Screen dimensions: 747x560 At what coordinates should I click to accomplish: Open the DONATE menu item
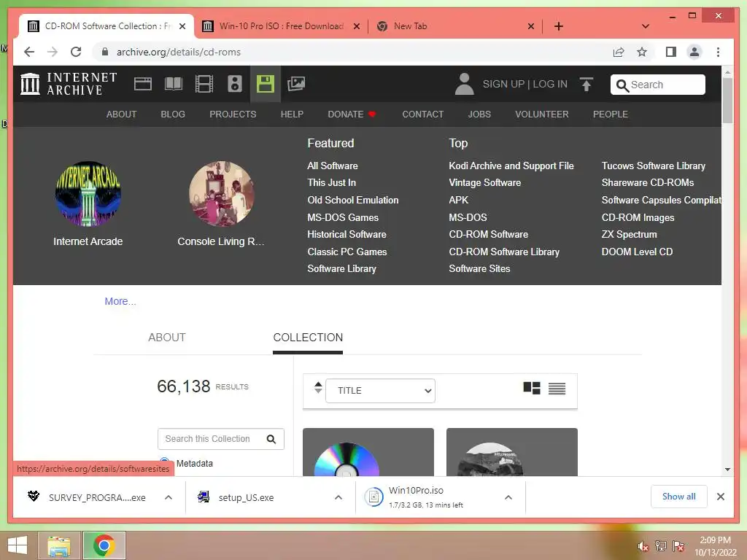[352, 114]
